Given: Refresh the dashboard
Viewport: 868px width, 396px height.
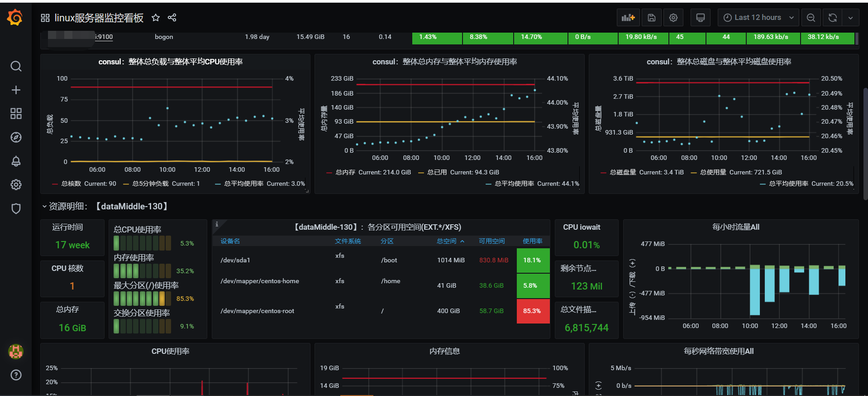Looking at the screenshot, I should [x=832, y=18].
